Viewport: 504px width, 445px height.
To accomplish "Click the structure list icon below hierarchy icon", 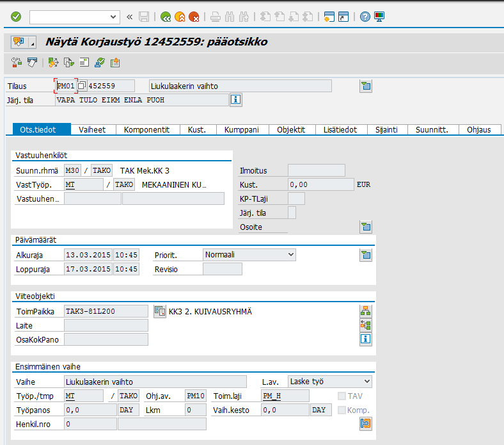I will [366, 325].
